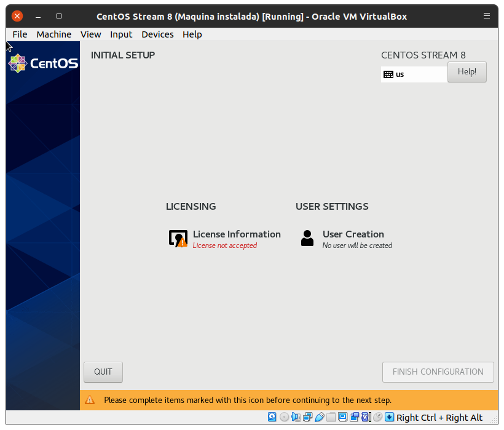Image resolution: width=504 pixels, height=430 pixels.
Task: Click the display status icon
Action: (x=343, y=417)
